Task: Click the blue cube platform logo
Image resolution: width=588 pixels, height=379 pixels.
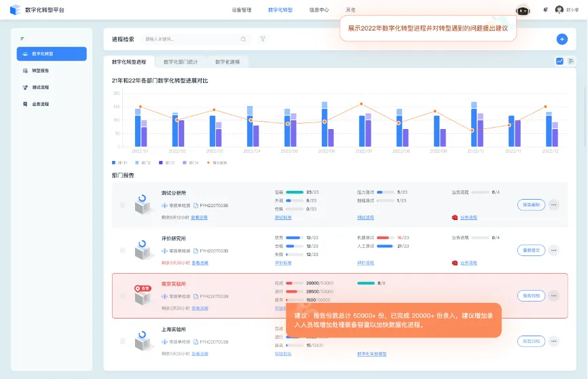Action: [x=15, y=10]
